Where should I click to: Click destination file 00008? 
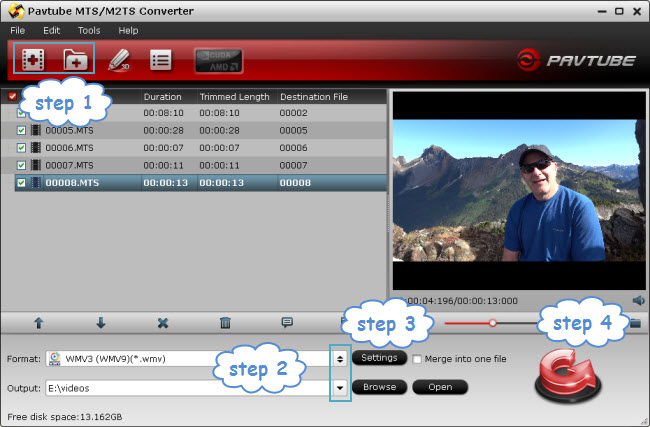pyautogui.click(x=295, y=183)
